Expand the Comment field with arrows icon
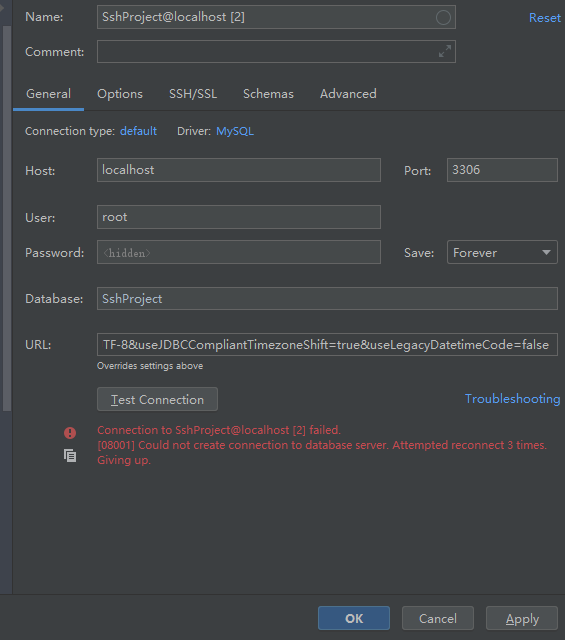565x640 pixels. pos(445,51)
